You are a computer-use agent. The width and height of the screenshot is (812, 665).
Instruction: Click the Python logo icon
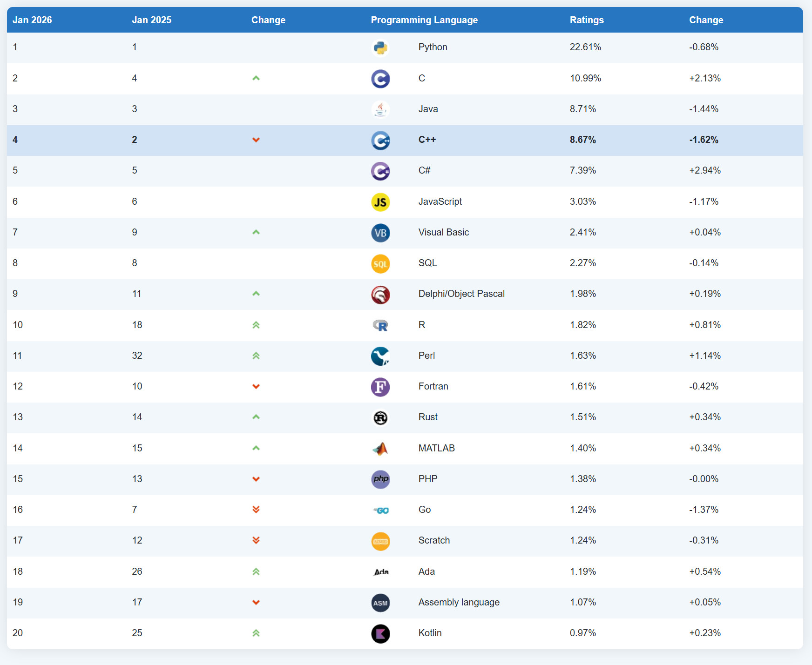click(x=380, y=48)
